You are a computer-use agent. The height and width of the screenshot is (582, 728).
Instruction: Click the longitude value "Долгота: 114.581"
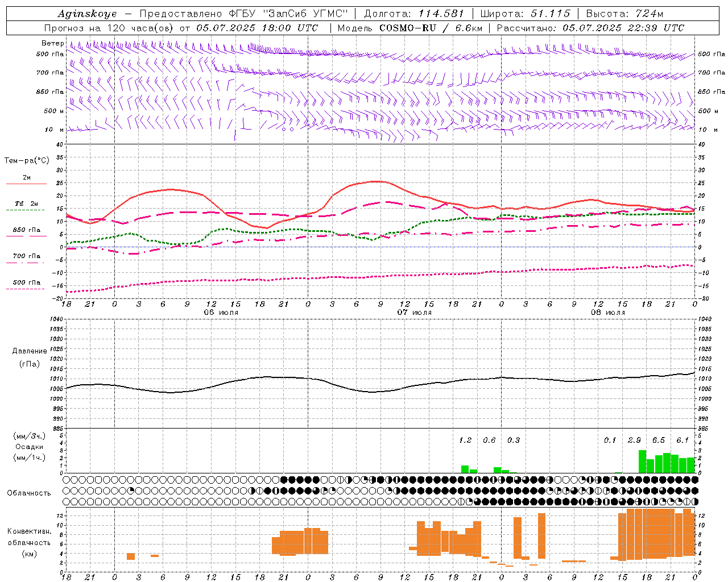pyautogui.click(x=414, y=14)
